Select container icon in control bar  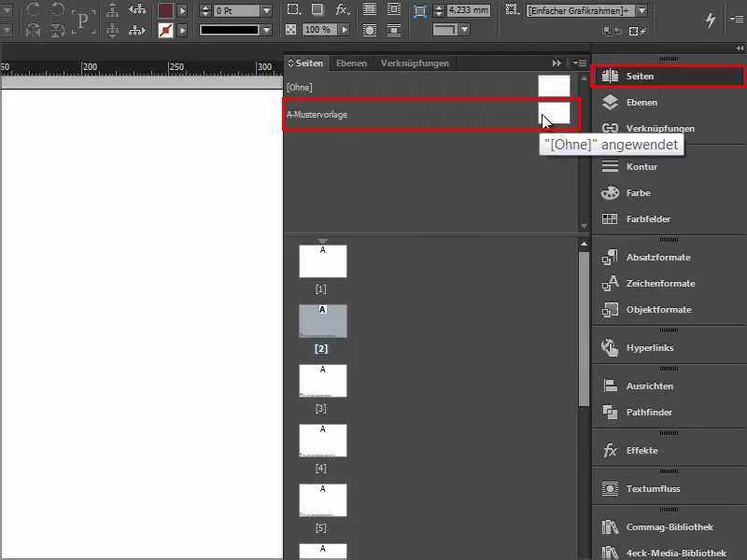coord(112,9)
